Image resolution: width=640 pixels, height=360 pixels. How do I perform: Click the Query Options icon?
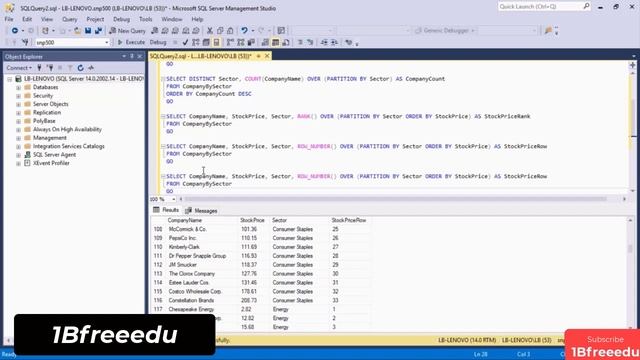[x=206, y=42]
